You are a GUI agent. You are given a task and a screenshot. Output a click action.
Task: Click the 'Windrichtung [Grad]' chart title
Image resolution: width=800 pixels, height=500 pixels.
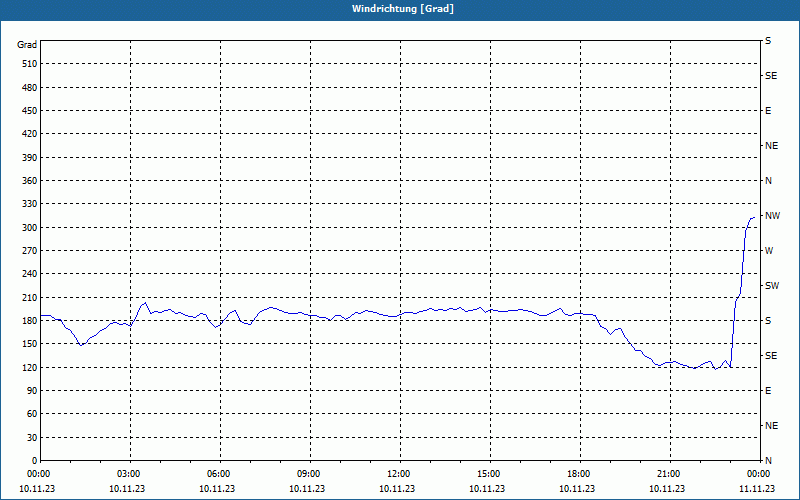click(x=403, y=9)
